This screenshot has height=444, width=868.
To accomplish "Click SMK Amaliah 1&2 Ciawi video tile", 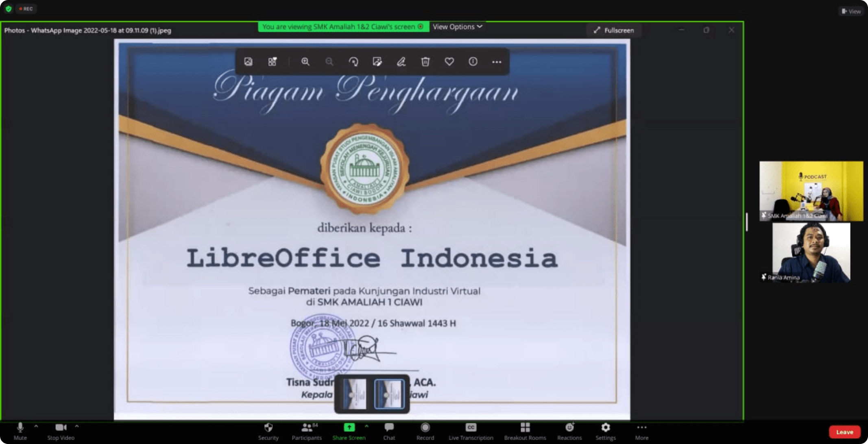I will coord(811,191).
